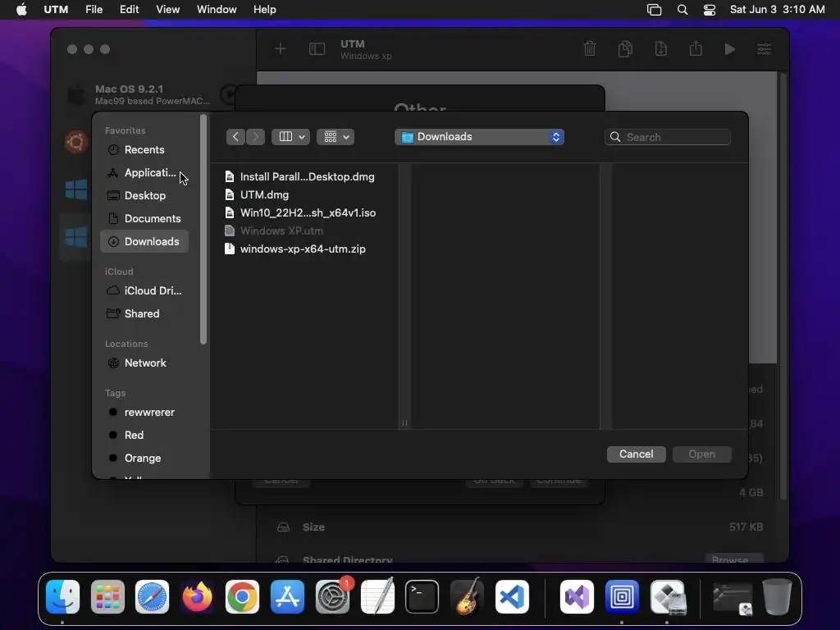
Task: Go to Desktop folder in sidebar
Action: click(144, 195)
